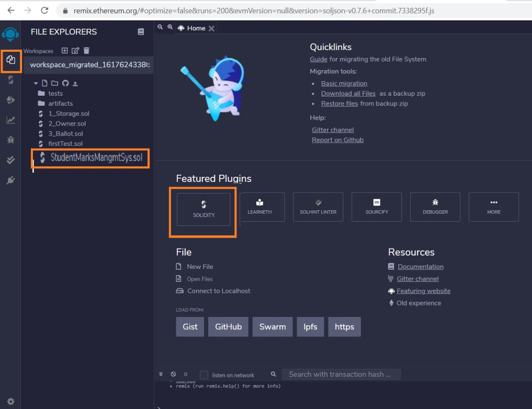Focus the transaction hash search field
The image size is (532, 409).
click(x=341, y=374)
